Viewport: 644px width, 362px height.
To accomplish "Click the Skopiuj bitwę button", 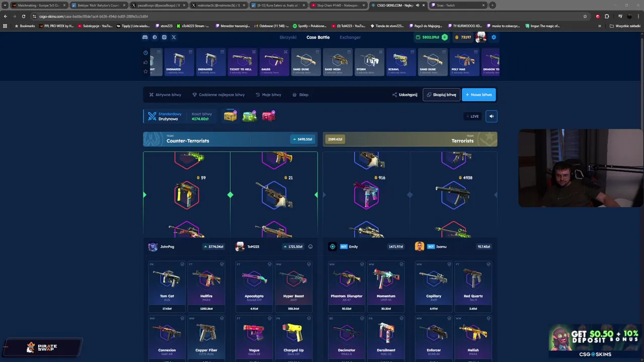I will [x=441, y=95].
